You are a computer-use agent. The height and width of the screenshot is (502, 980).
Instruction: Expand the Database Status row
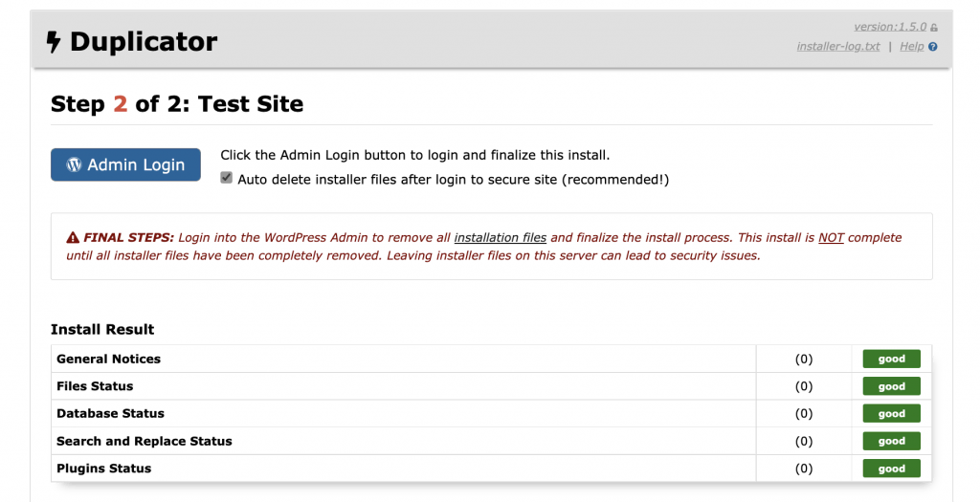(x=110, y=413)
